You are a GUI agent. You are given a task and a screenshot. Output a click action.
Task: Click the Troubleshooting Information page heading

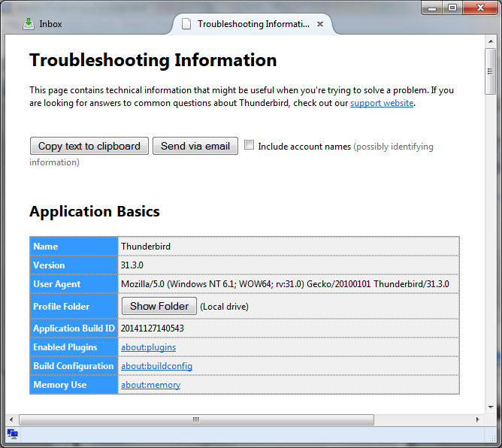153,60
